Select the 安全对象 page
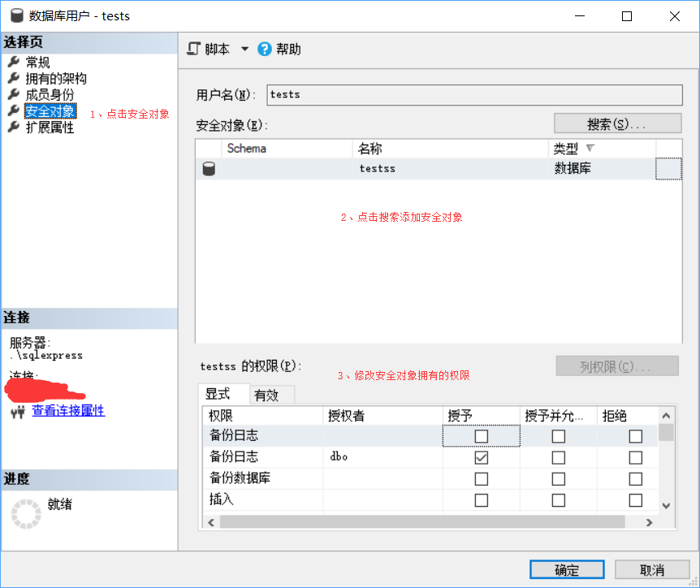This screenshot has height=588, width=700. 50,111
